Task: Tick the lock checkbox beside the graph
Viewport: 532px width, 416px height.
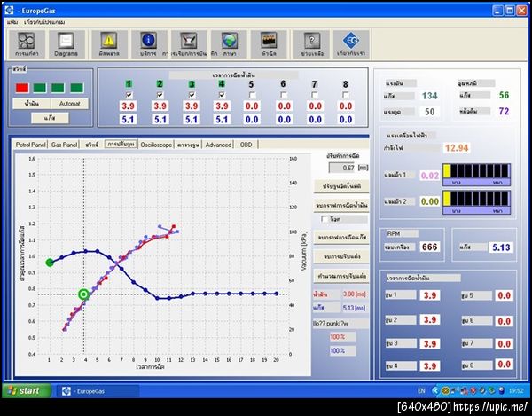Action: pos(325,219)
